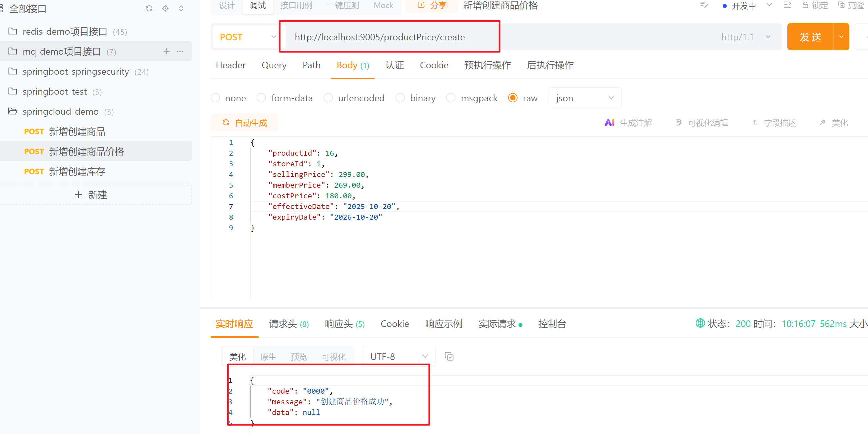The width and height of the screenshot is (868, 434).
Task: Click the AI 生成注解 icon
Action: point(609,123)
